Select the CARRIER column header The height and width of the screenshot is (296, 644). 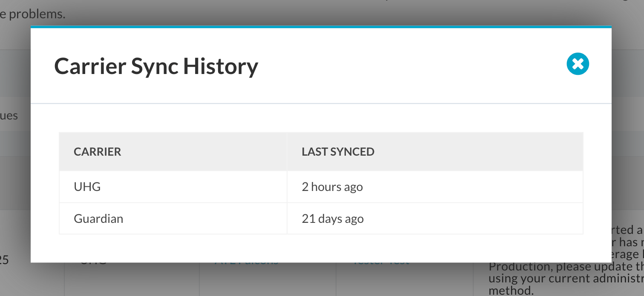tap(98, 152)
